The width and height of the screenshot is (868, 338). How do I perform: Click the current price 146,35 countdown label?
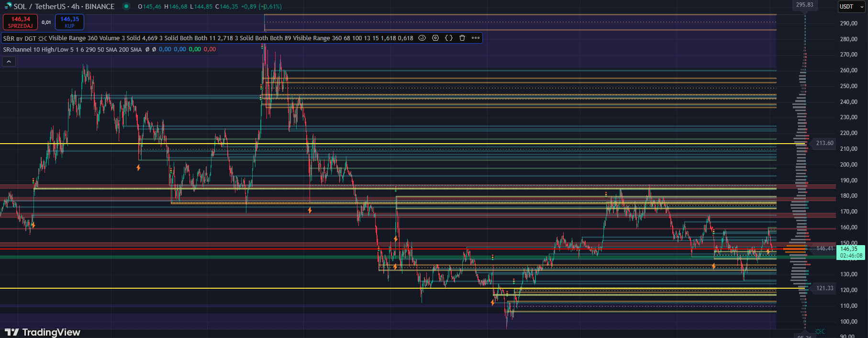click(x=851, y=252)
